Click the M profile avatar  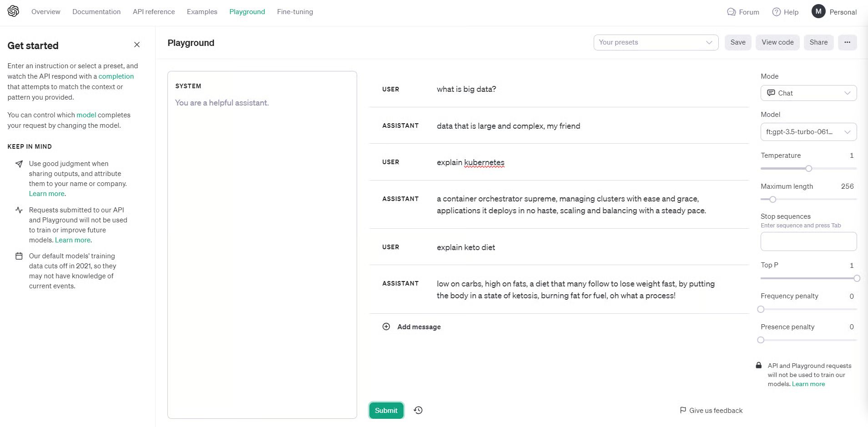click(818, 12)
